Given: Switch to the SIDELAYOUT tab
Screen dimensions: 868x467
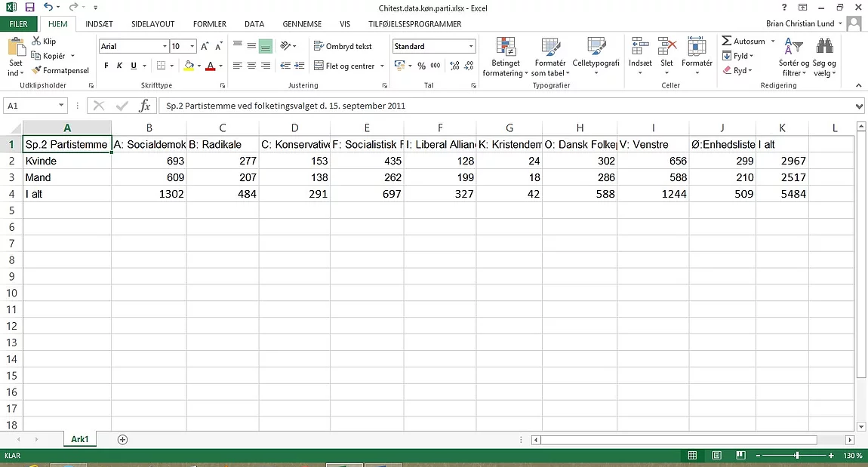Looking at the screenshot, I should (x=152, y=24).
